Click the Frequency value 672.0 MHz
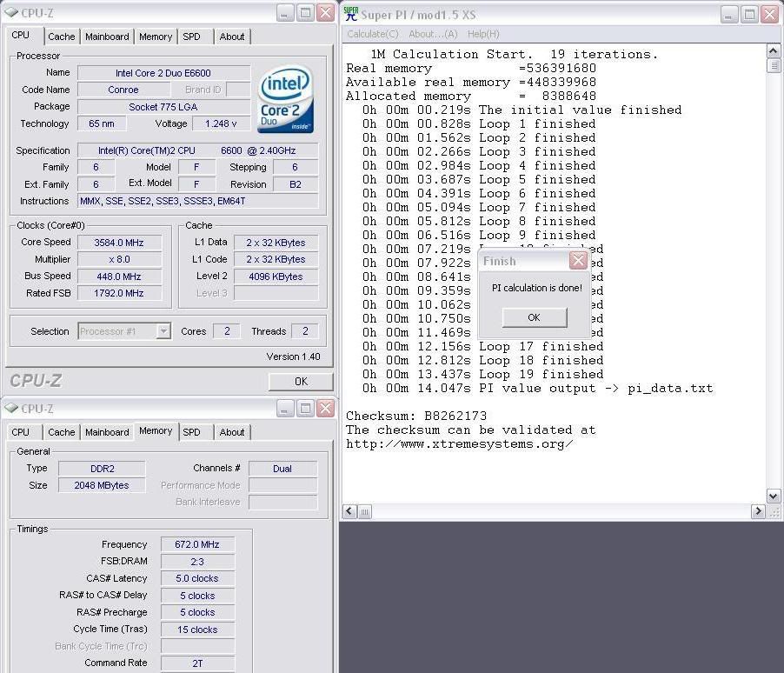This screenshot has width=784, height=673. (197, 544)
